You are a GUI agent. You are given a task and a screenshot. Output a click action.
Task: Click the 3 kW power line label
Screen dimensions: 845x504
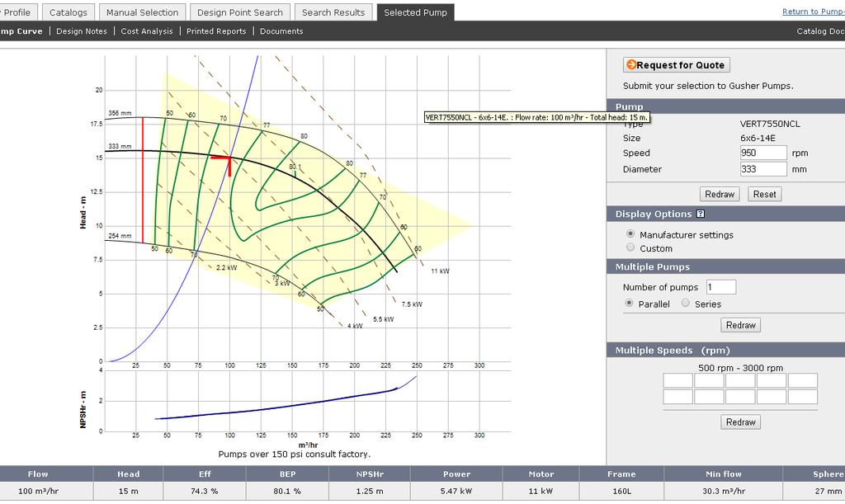[x=282, y=283]
